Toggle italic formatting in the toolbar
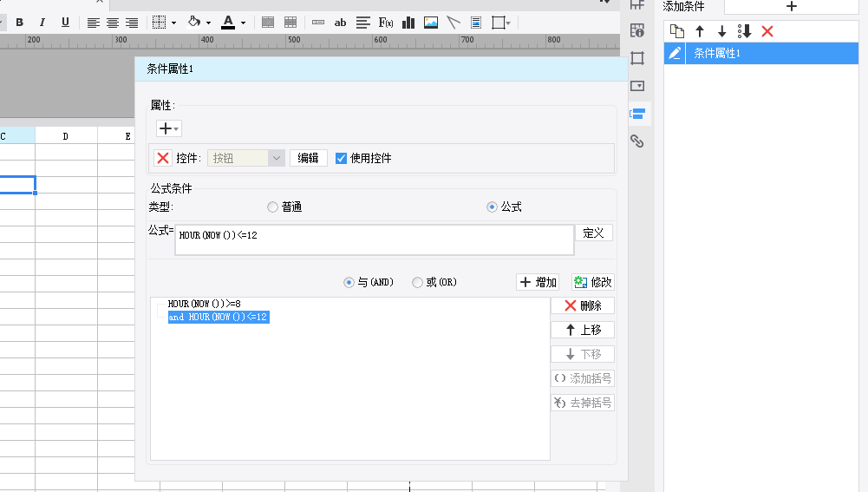 click(x=42, y=23)
